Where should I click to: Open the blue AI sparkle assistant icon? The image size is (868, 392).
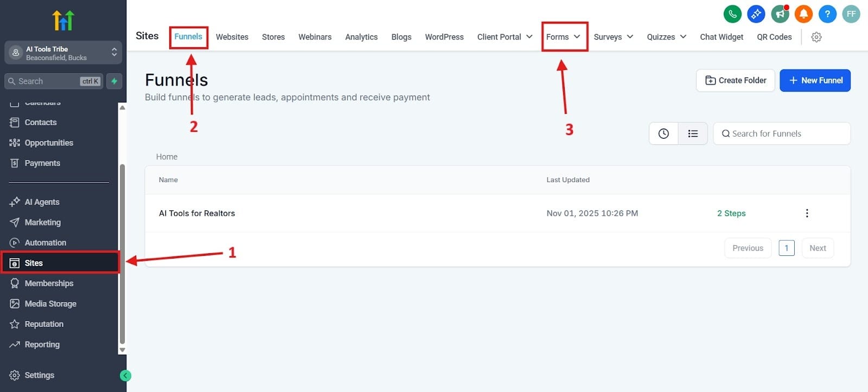pyautogui.click(x=756, y=14)
